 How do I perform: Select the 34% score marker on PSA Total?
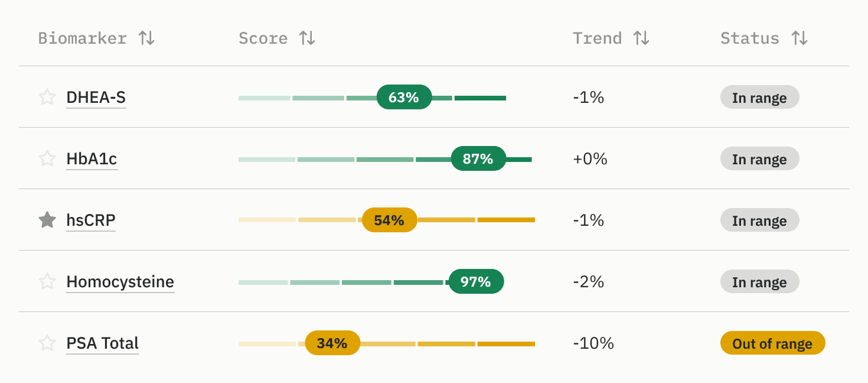tap(332, 343)
